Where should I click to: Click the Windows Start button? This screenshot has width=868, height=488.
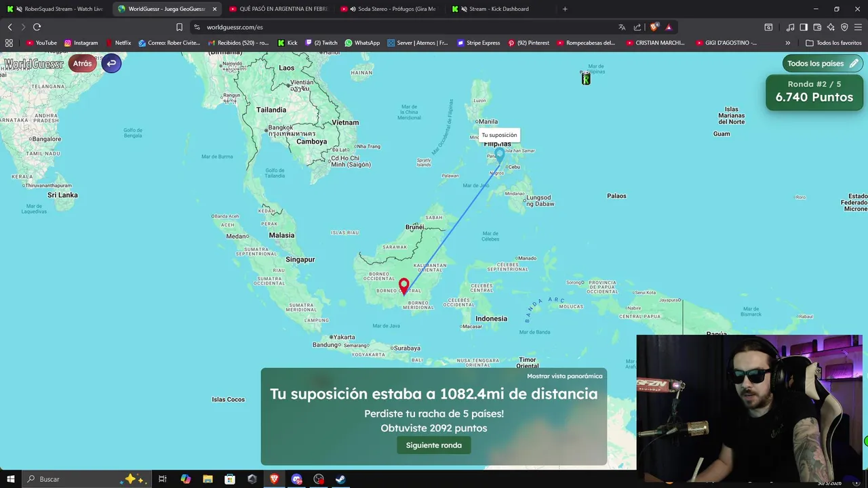[11, 479]
